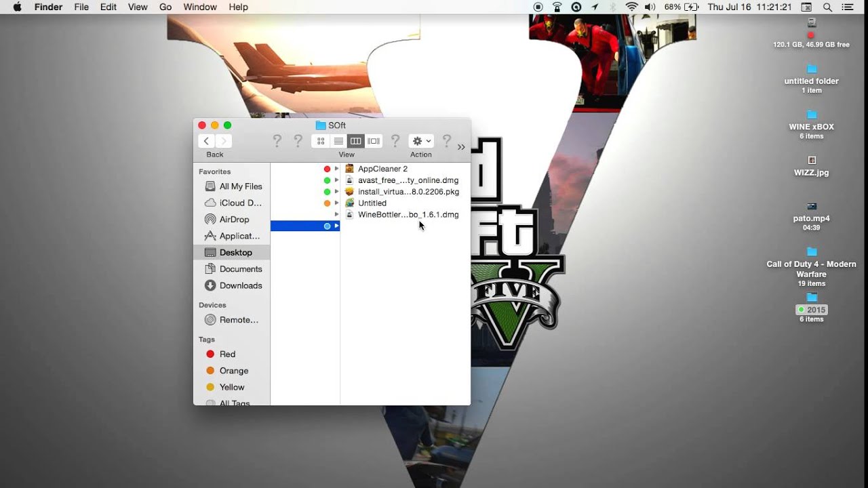The height and width of the screenshot is (488, 868).
Task: Expand the untagged folder arrow in first column
Action: coord(336,215)
